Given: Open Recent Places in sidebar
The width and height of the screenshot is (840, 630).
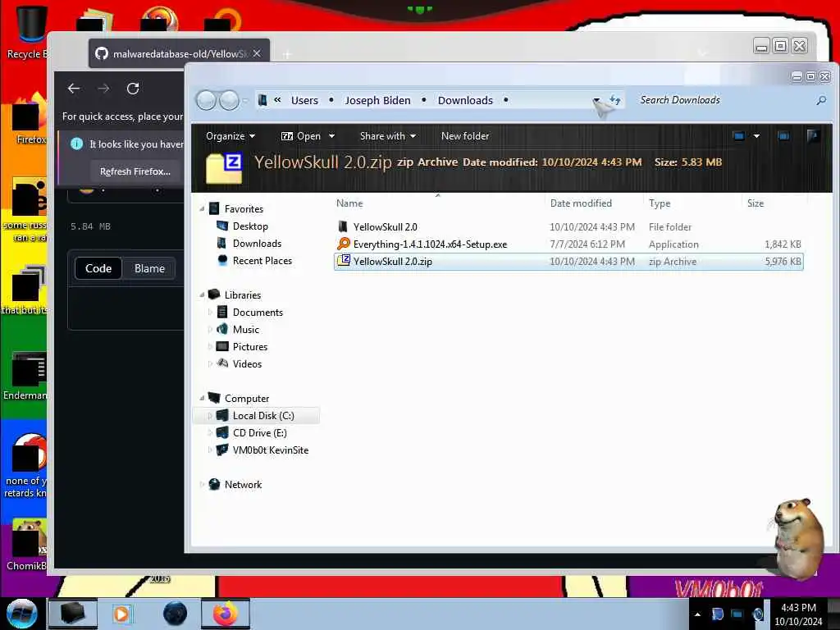Looking at the screenshot, I should [x=262, y=260].
